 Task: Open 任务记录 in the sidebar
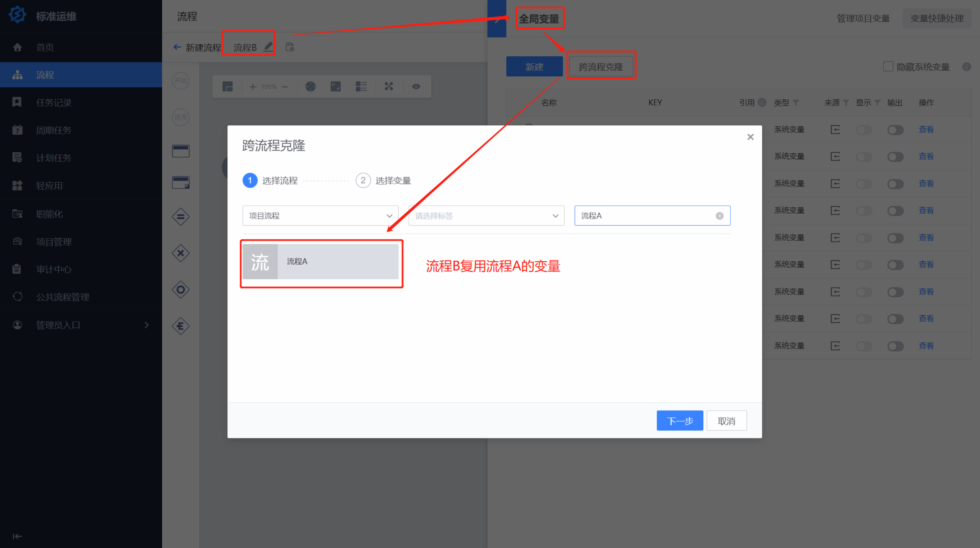click(x=54, y=102)
